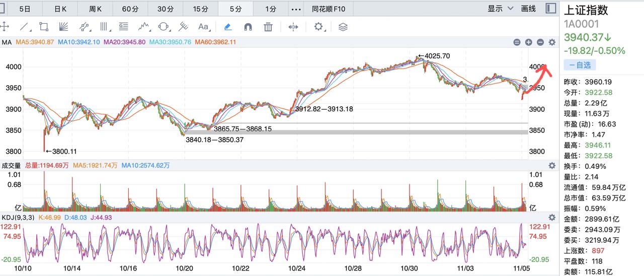This screenshot has height=276, width=644.
Task: Click the 画线 drawing button
Action: click(528, 9)
